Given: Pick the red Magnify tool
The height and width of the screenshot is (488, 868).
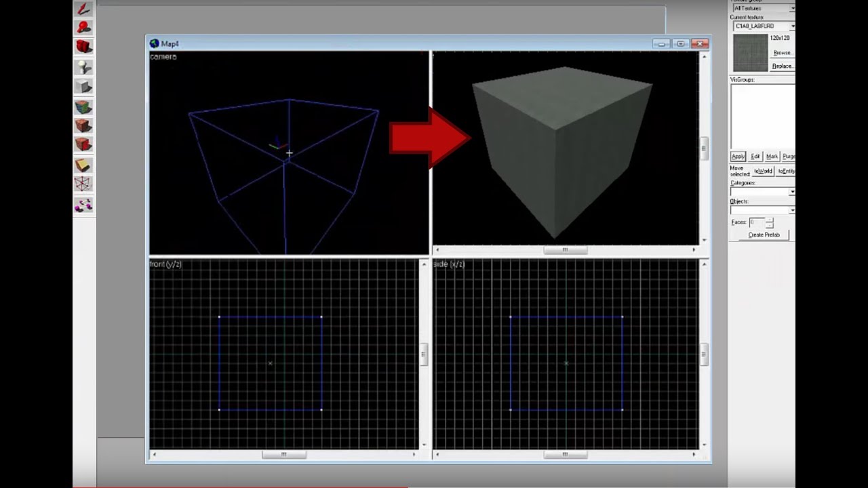Looking at the screenshot, I should click(83, 28).
